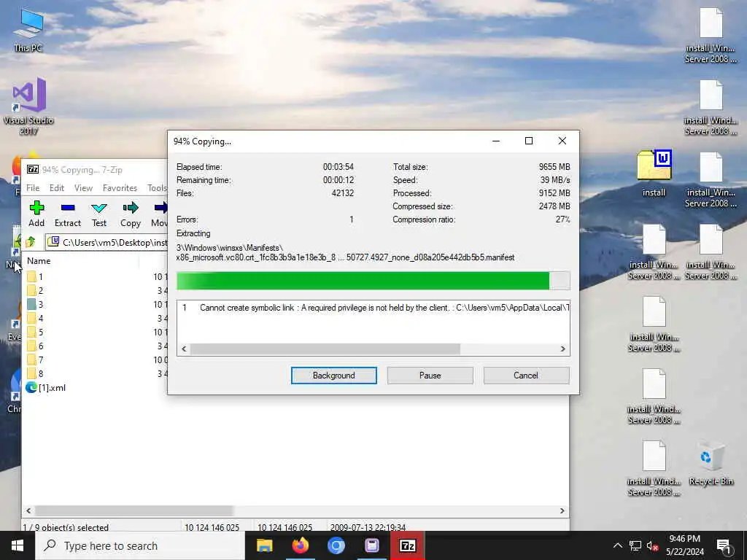Click the up-folder arrow icon in 7-Zip
This screenshot has width=747, height=560.
tap(31, 242)
